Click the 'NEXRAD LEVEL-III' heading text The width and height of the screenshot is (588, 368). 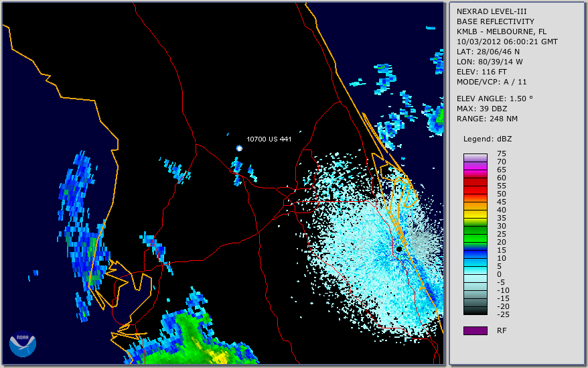492,11
